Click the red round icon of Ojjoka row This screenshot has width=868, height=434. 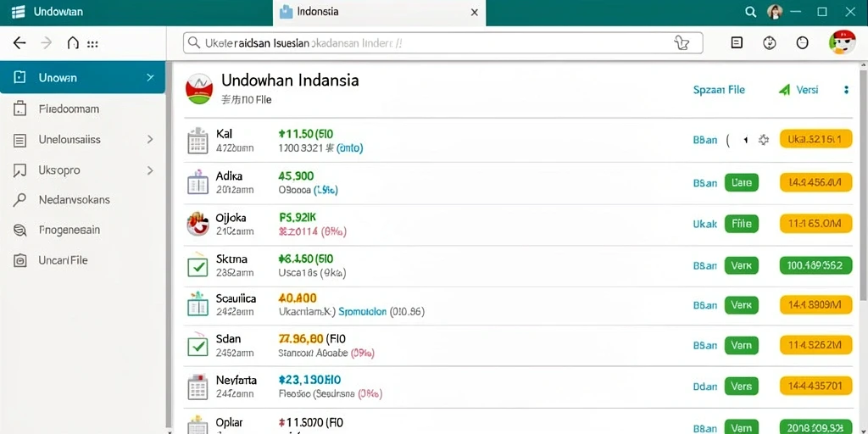(x=198, y=224)
